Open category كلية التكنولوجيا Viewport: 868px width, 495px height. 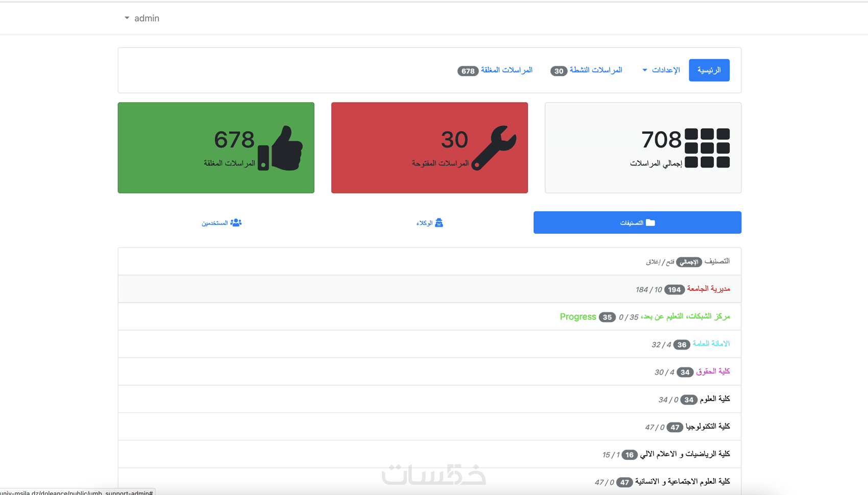click(708, 427)
